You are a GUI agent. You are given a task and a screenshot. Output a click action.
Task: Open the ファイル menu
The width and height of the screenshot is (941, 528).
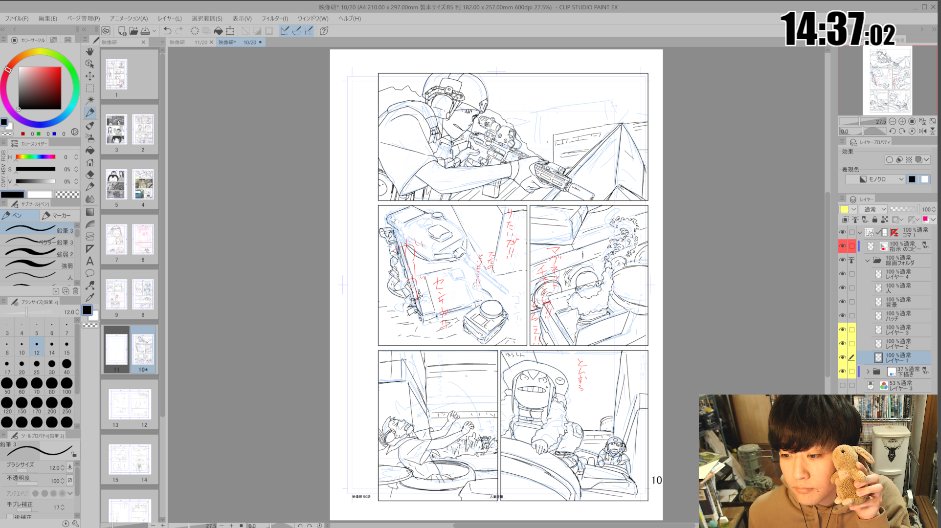coord(17,19)
